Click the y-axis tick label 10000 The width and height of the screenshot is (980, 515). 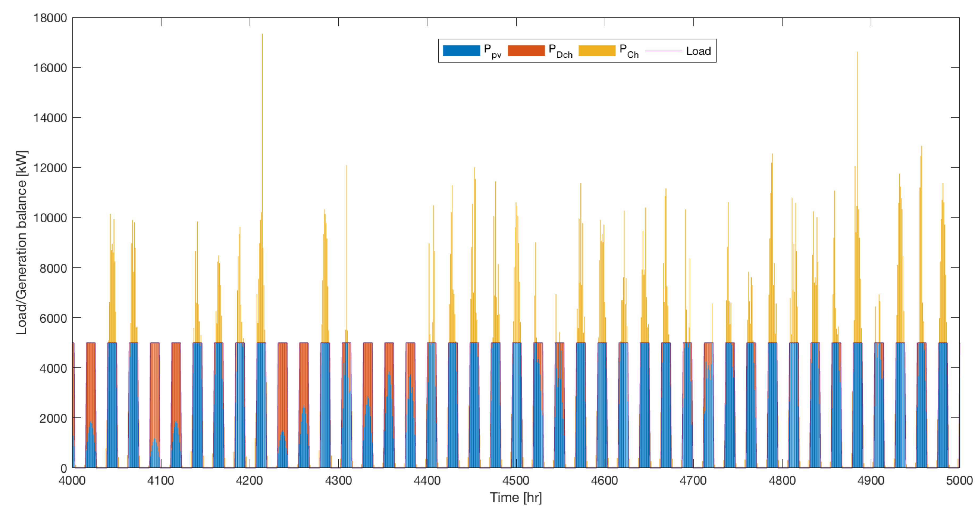click(x=50, y=218)
